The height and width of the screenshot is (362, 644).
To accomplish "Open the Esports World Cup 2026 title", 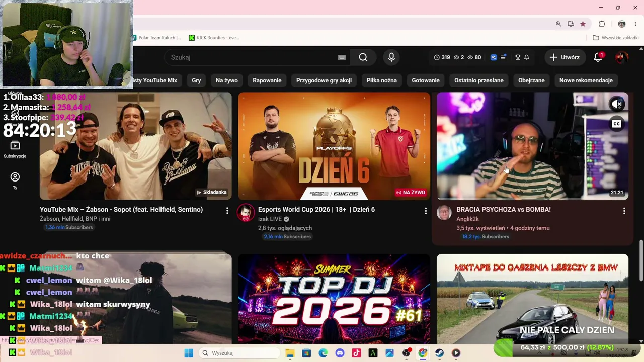I will tap(316, 210).
